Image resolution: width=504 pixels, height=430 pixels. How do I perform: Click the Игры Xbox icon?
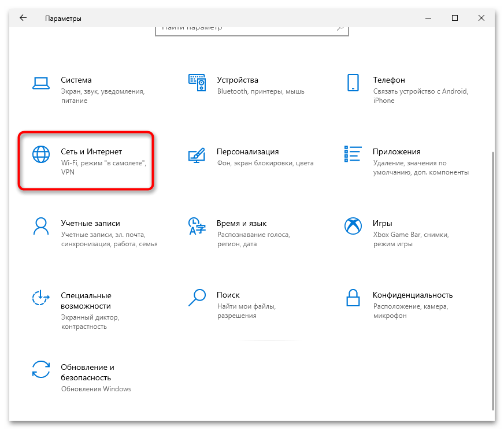click(353, 226)
